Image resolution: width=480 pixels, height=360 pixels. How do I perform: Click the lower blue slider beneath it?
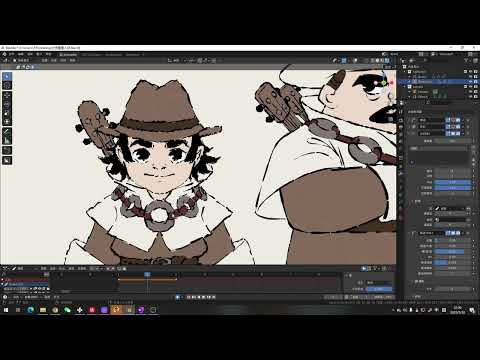tap(452, 188)
